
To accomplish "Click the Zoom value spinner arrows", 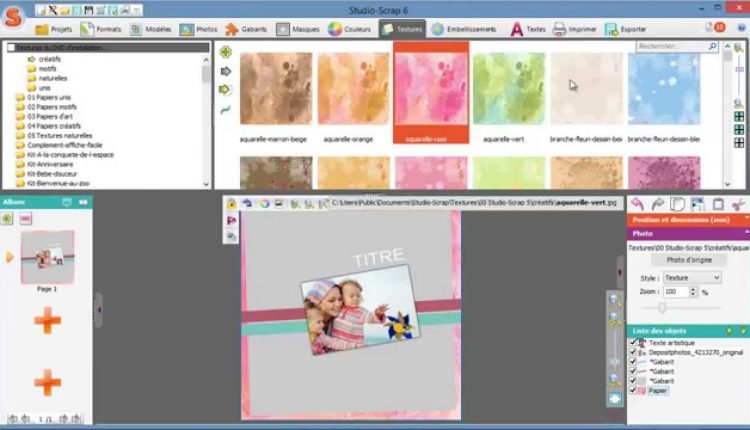I will click(693, 291).
